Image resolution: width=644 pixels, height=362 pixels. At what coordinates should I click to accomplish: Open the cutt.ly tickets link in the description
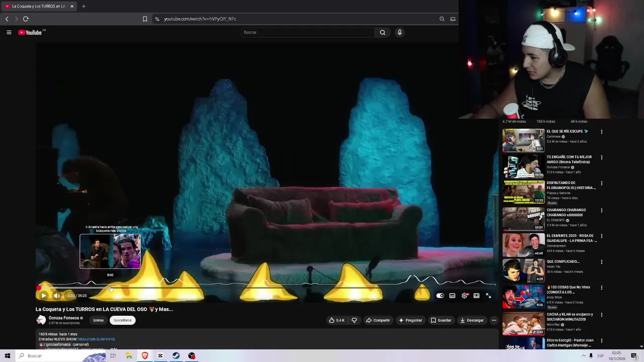[x=96, y=339]
